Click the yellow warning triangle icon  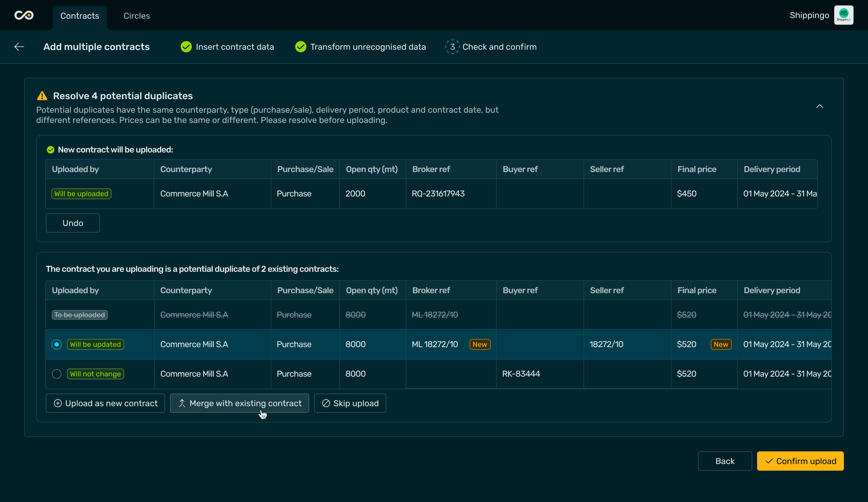pos(42,96)
